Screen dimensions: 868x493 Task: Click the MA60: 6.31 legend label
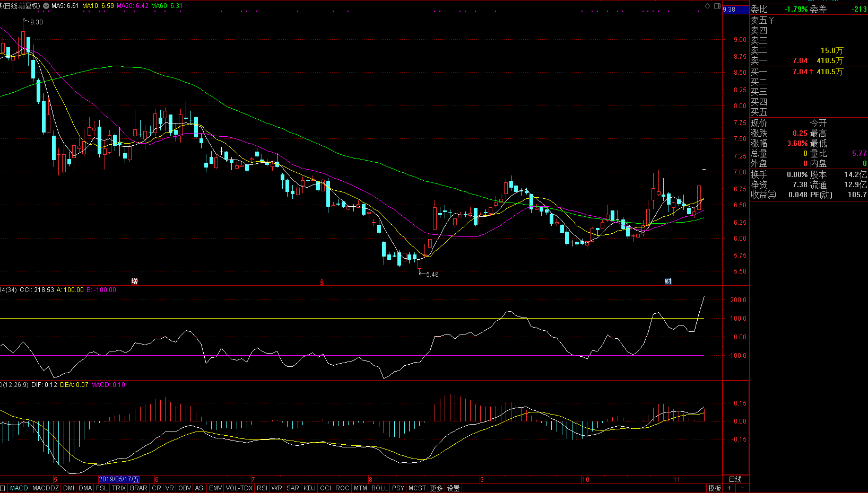click(x=167, y=6)
